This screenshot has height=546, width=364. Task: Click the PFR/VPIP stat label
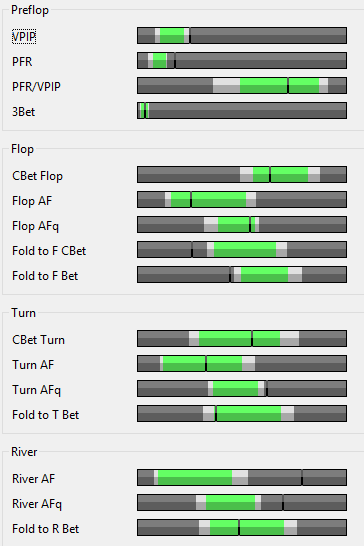[x=36, y=86]
